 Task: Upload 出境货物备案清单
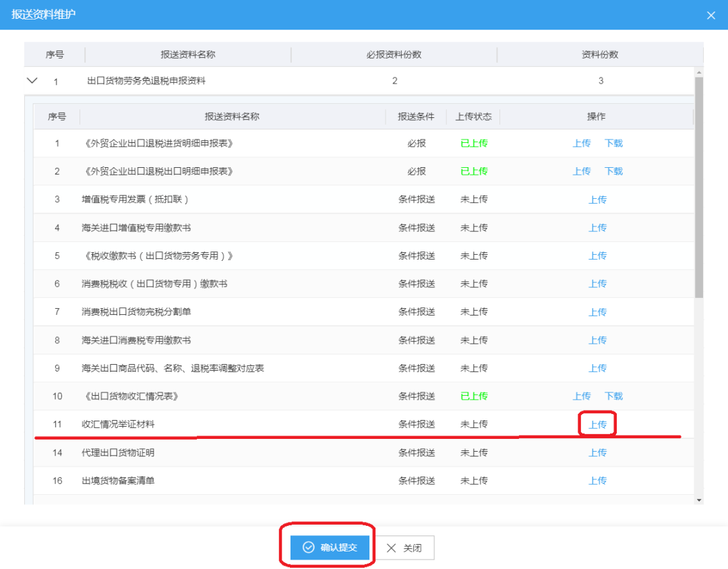click(x=597, y=480)
